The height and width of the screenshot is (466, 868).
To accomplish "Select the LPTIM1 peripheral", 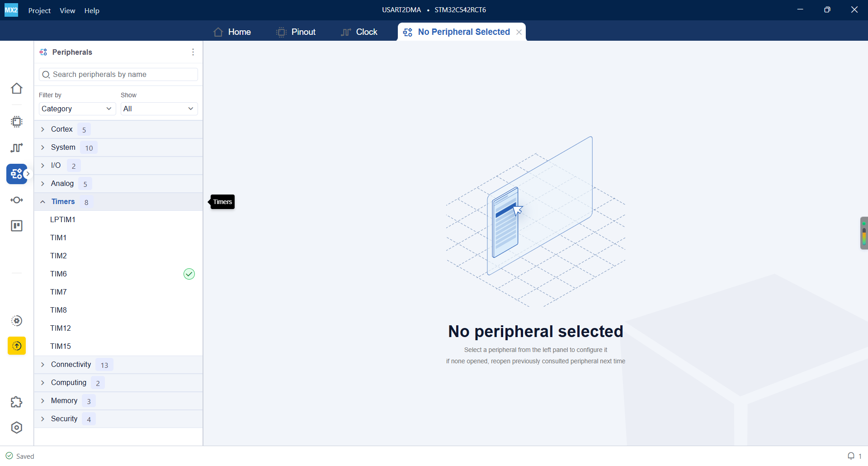I will point(118,219).
